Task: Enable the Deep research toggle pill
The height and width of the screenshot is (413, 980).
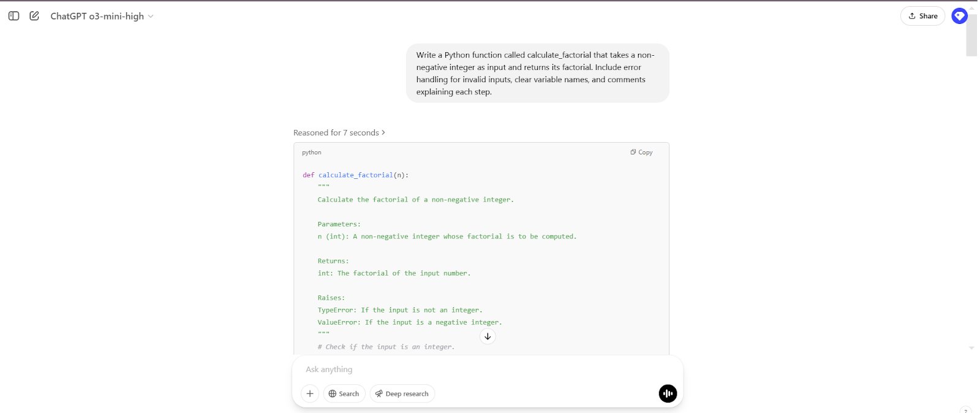Action: pos(402,393)
